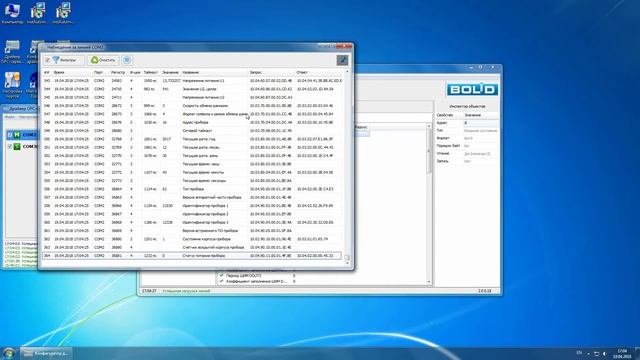640x360 pixels.
Task: Select row 355 Текущее время: секунды
Action: coord(192,180)
